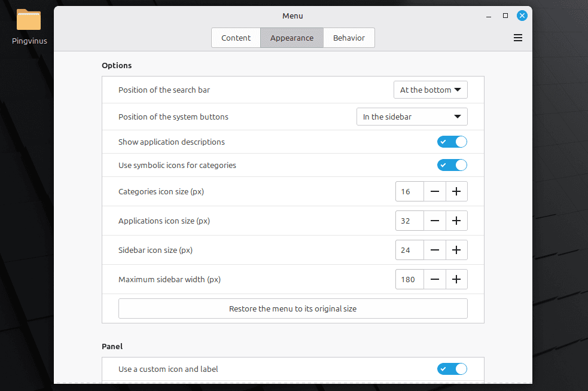Image resolution: width=588 pixels, height=391 pixels.
Task: Decrease Maximum sidebar width with minus
Action: [x=435, y=279]
